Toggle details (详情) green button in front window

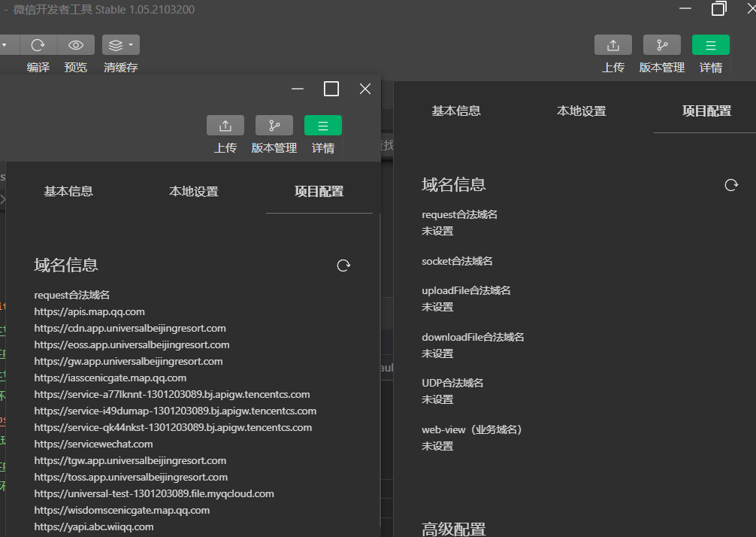coord(323,126)
